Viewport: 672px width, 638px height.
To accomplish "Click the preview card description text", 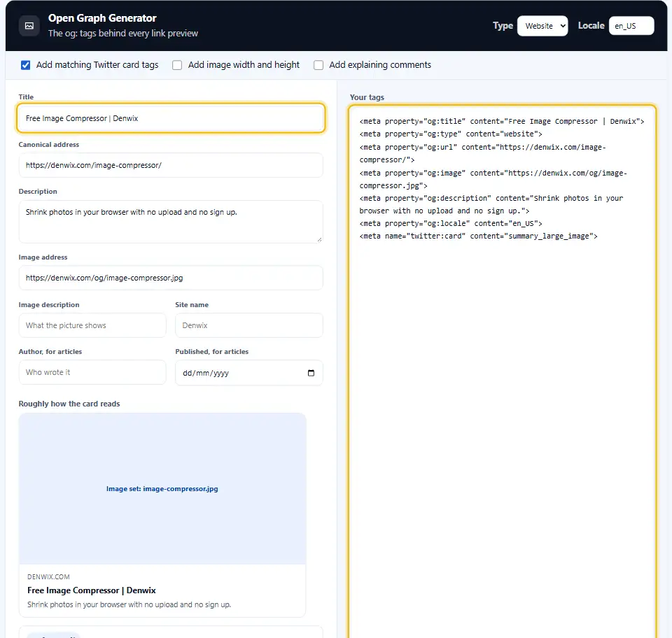I will click(129, 604).
